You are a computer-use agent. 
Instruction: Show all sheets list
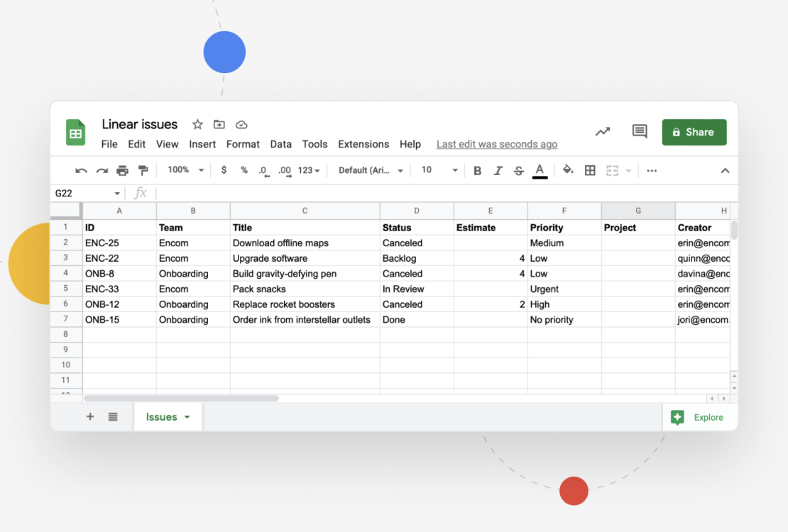pos(113,416)
